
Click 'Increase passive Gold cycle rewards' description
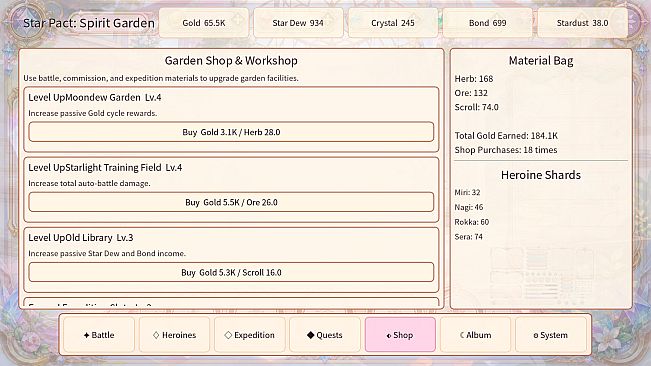click(93, 113)
